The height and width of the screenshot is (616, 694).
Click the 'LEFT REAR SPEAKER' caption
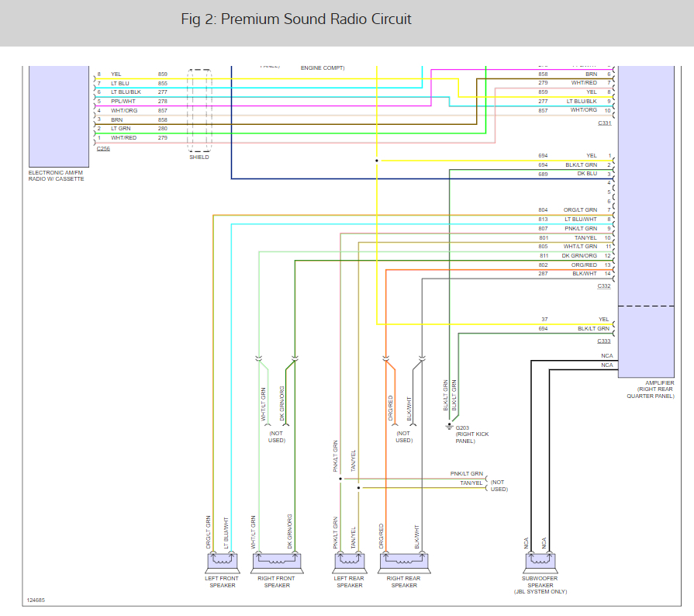349,582
